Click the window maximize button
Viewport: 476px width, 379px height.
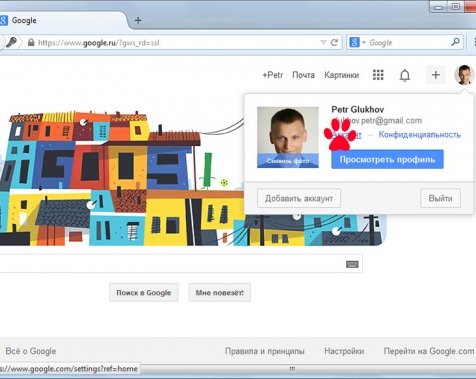(x=455, y=6)
